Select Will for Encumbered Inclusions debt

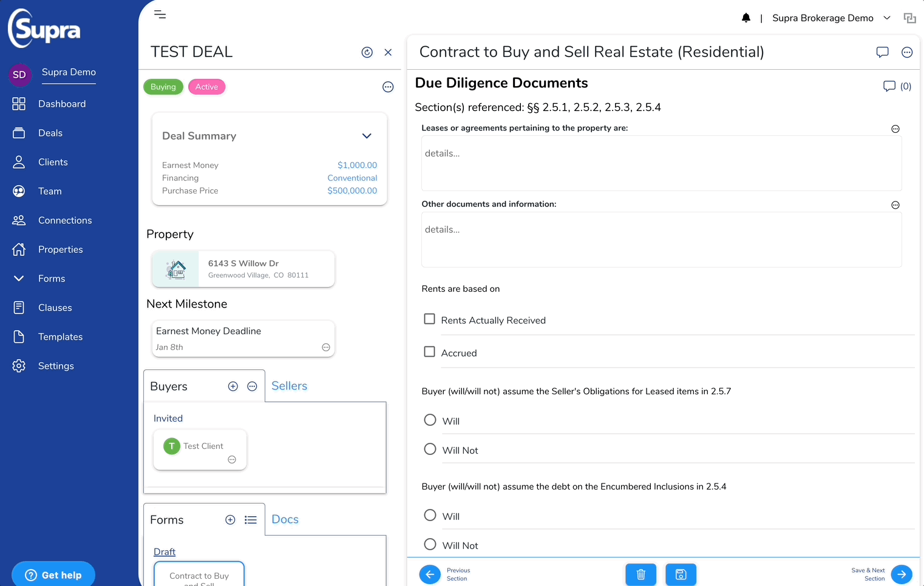(x=430, y=515)
